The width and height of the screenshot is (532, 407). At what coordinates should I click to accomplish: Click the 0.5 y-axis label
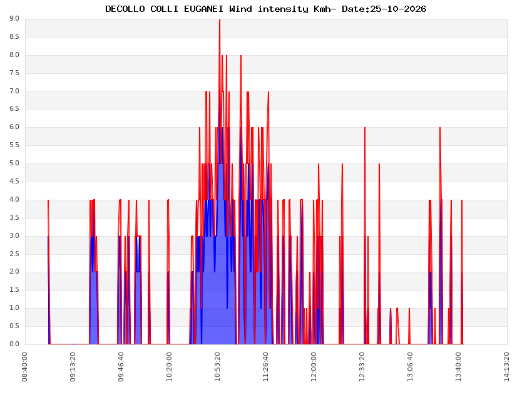click(14, 326)
